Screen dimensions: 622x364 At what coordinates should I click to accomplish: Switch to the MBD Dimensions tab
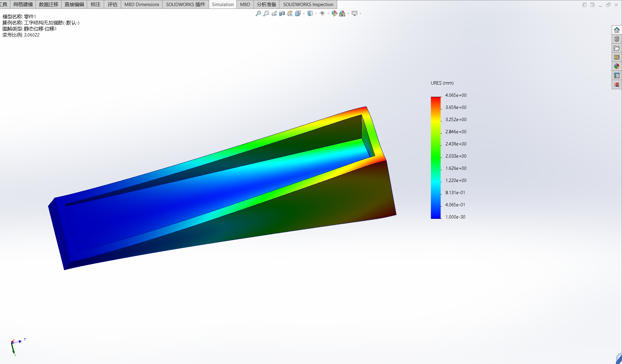[142, 4]
